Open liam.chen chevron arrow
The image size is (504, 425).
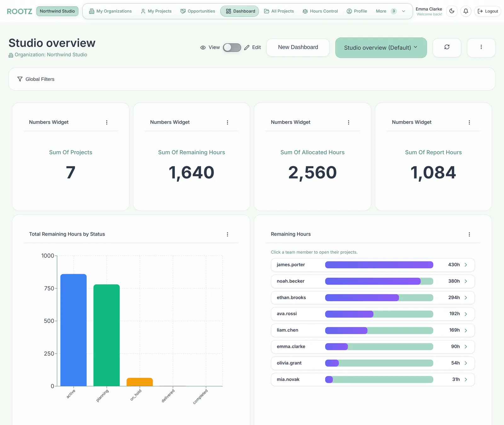pyautogui.click(x=466, y=330)
